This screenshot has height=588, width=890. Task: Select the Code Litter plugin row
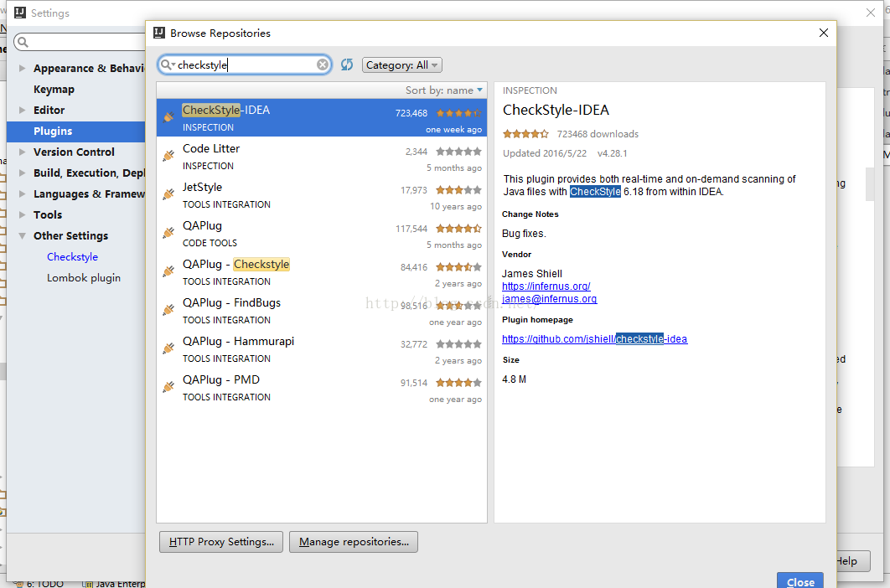tap(322, 156)
